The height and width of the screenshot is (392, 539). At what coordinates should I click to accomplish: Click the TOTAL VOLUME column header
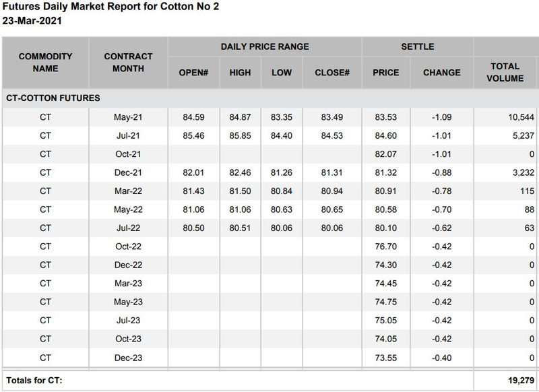pyautogui.click(x=506, y=72)
